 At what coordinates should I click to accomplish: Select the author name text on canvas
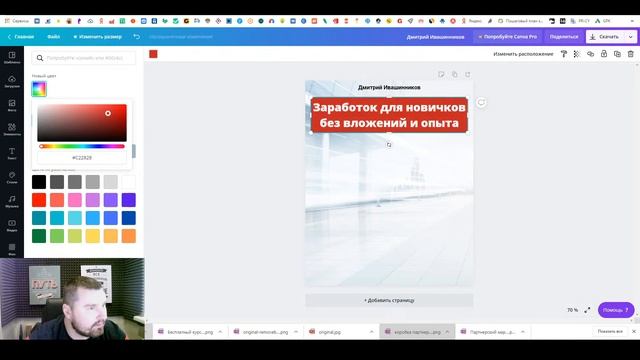(389, 87)
